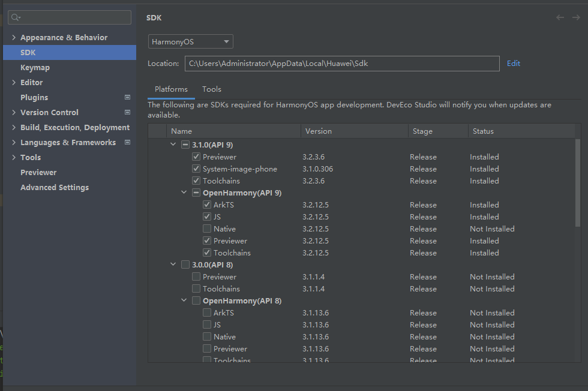Screen dimensions: 588x391
Task: Check ArkTS version 3.1.13.6
Action: [207, 312]
